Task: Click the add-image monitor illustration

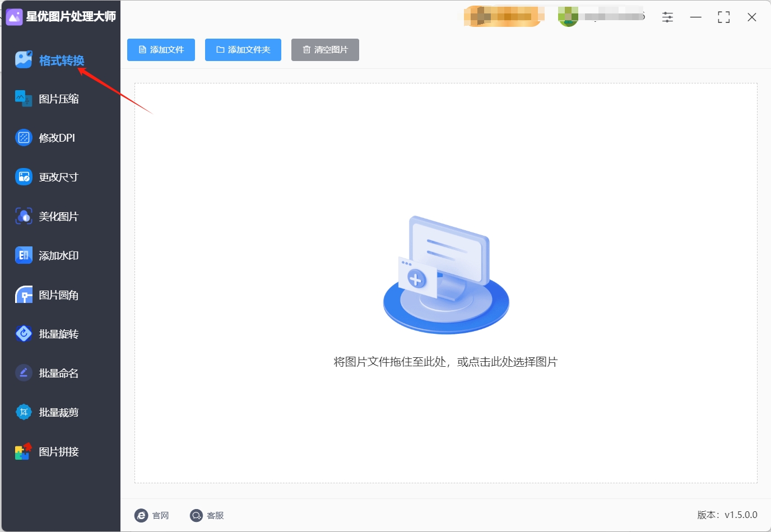Action: click(446, 275)
